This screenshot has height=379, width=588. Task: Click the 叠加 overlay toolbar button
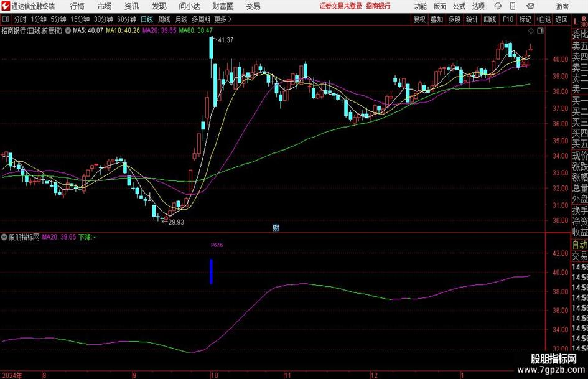pos(437,19)
